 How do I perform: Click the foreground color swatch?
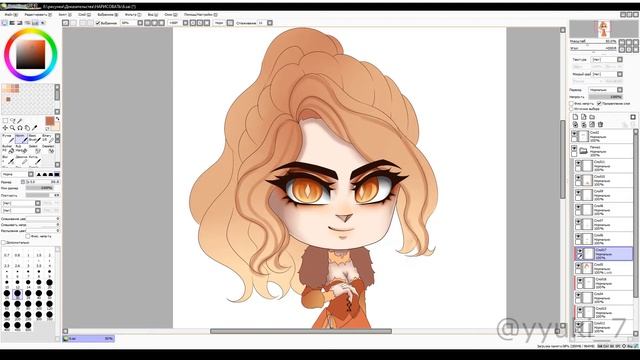point(50,121)
